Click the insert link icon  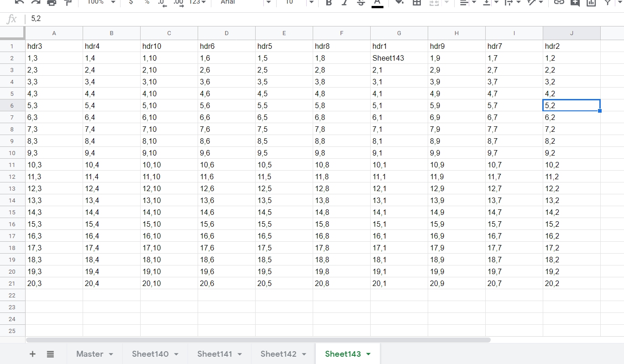click(559, 3)
